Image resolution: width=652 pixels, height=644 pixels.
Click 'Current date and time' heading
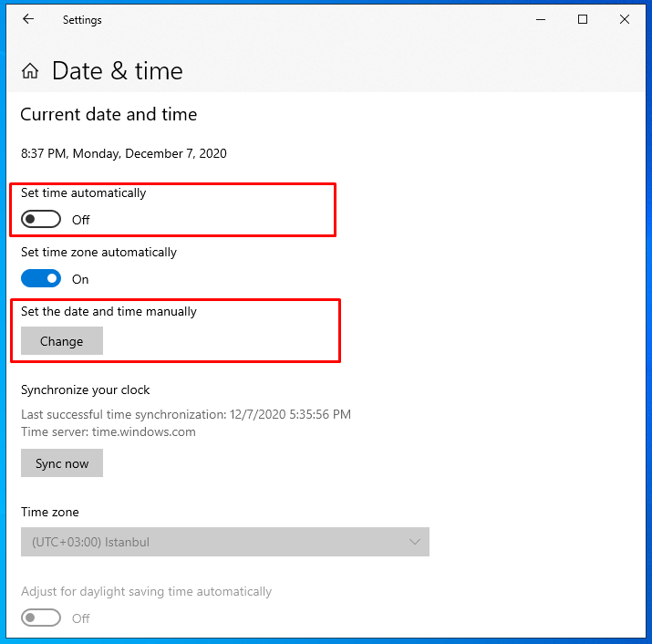[x=109, y=114]
